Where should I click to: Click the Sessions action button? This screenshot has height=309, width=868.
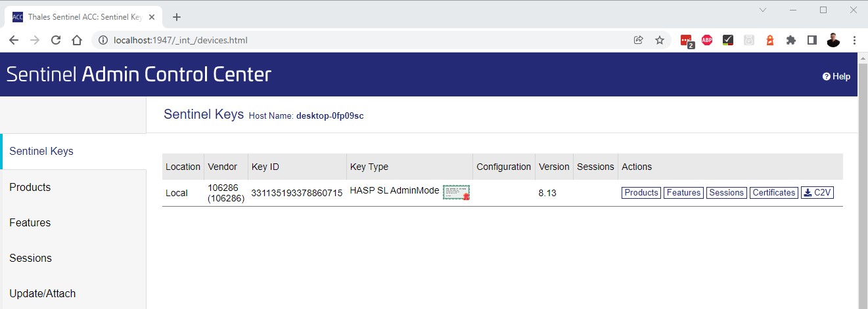point(726,193)
